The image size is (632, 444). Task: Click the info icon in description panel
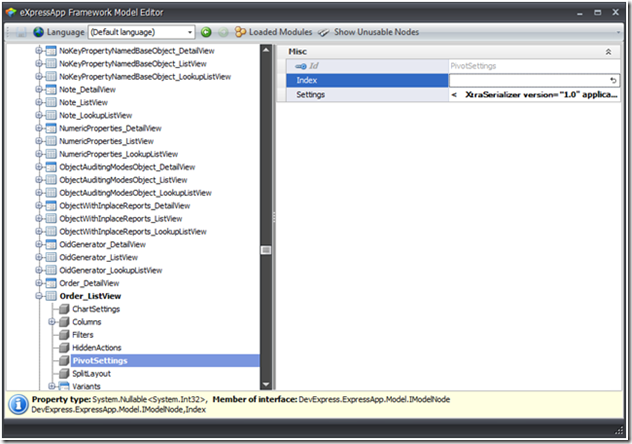pyautogui.click(x=18, y=405)
